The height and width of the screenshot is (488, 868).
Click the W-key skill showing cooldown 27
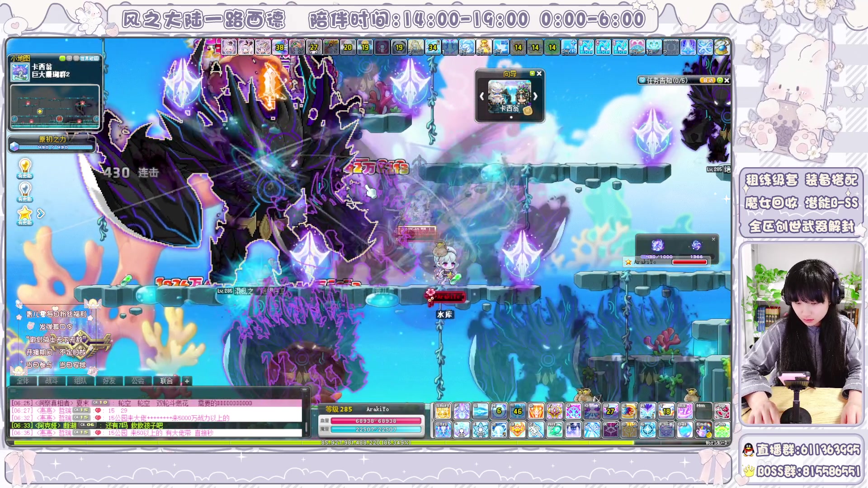tap(610, 411)
